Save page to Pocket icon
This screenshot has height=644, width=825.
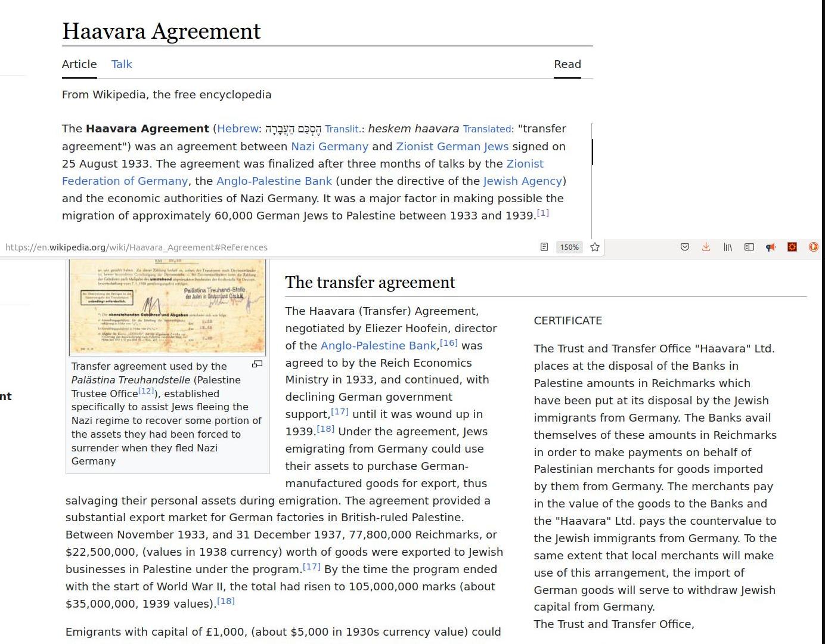coord(685,247)
